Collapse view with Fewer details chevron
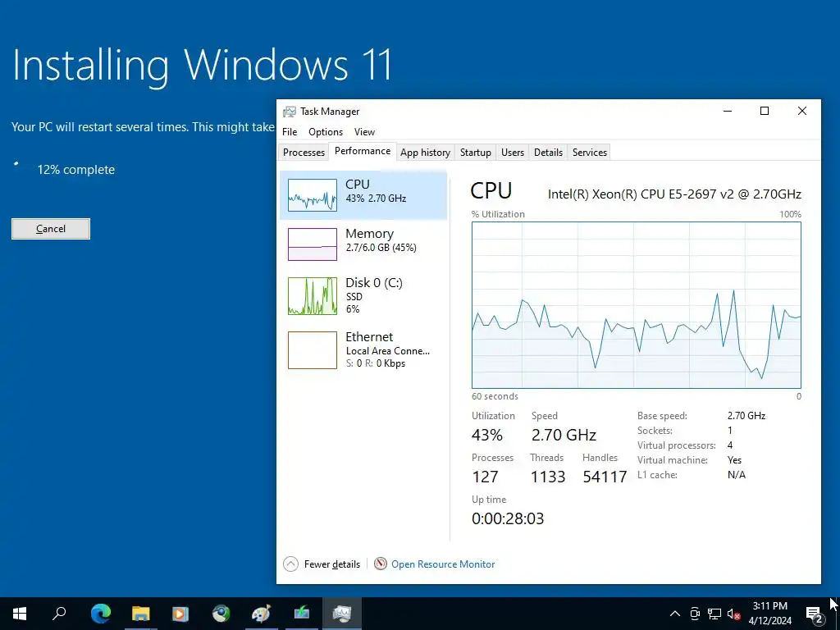Screen dimensions: 840x630 coord(290,564)
